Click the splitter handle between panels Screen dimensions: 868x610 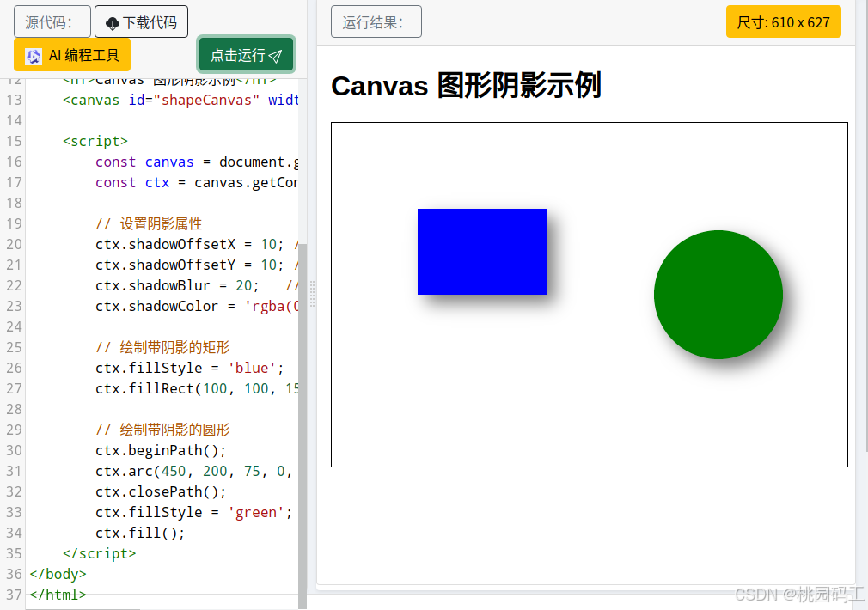pos(312,293)
